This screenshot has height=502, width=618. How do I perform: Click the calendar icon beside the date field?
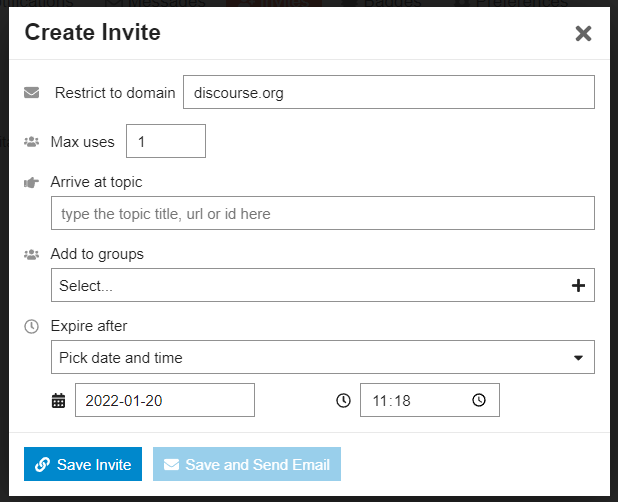point(59,401)
